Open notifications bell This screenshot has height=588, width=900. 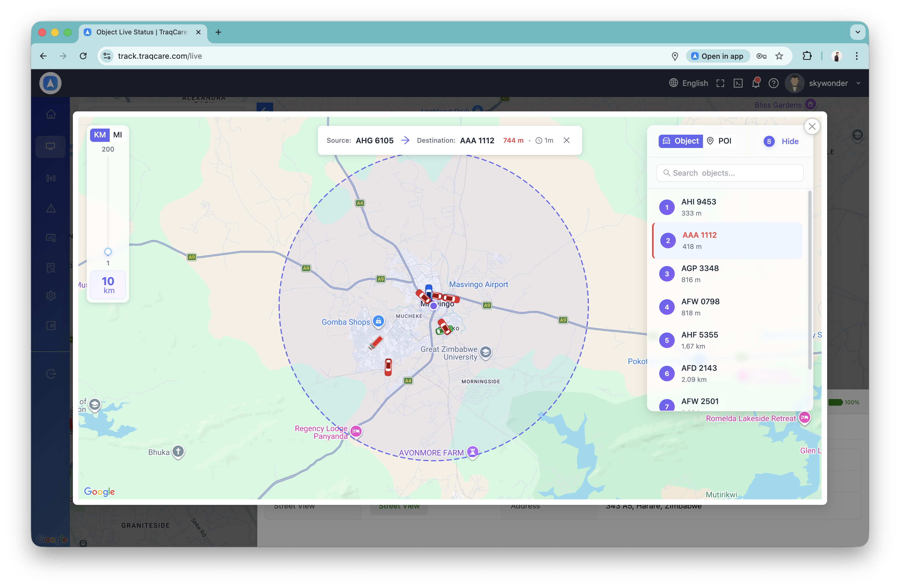(x=756, y=83)
